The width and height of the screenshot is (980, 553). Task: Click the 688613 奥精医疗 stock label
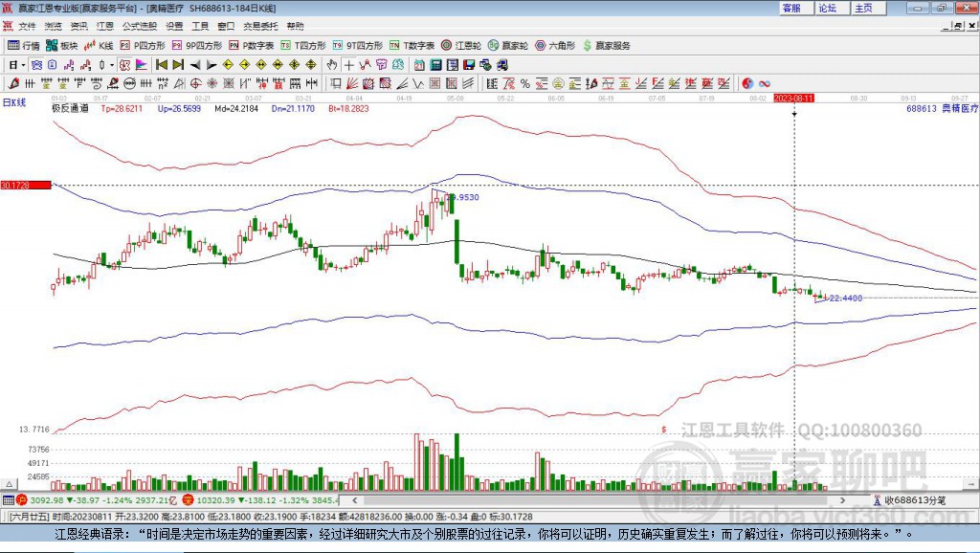click(942, 109)
